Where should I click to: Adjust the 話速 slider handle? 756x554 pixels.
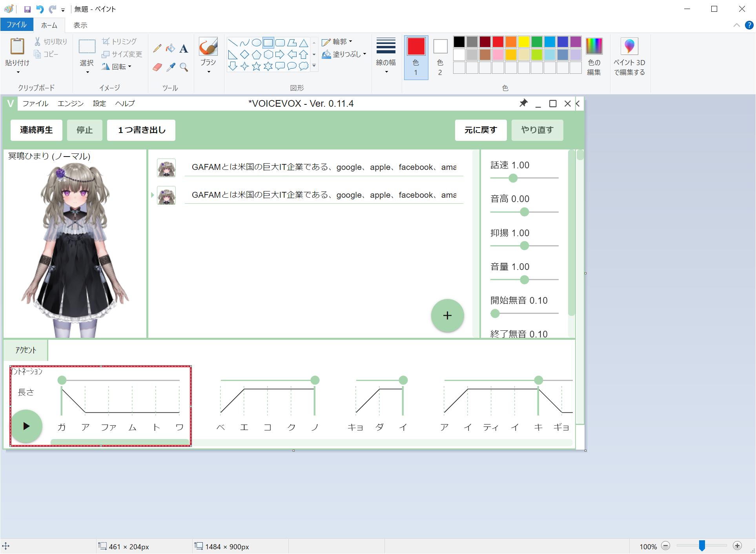[513, 179]
